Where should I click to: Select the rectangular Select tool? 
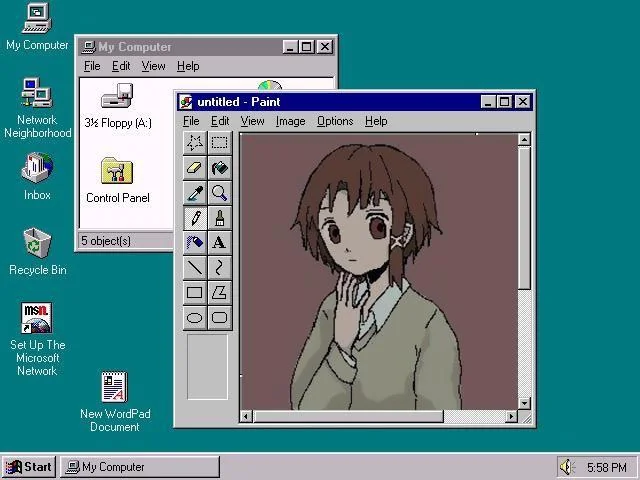coord(219,143)
